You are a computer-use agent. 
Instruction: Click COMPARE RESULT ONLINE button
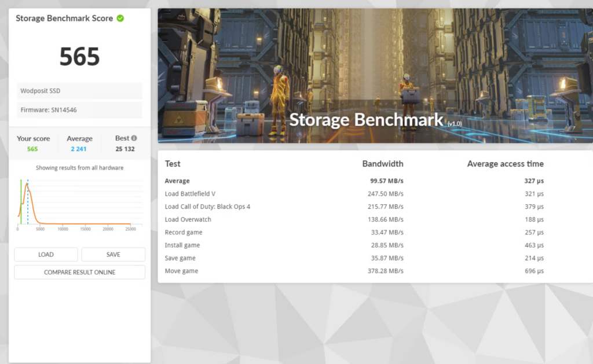[79, 272]
